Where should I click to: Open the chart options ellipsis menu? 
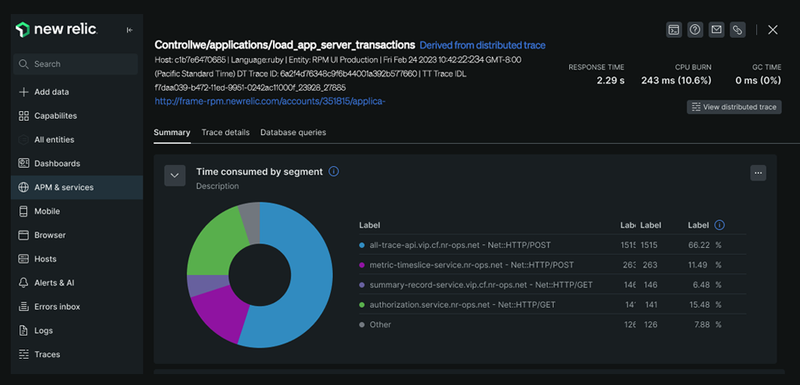click(758, 173)
